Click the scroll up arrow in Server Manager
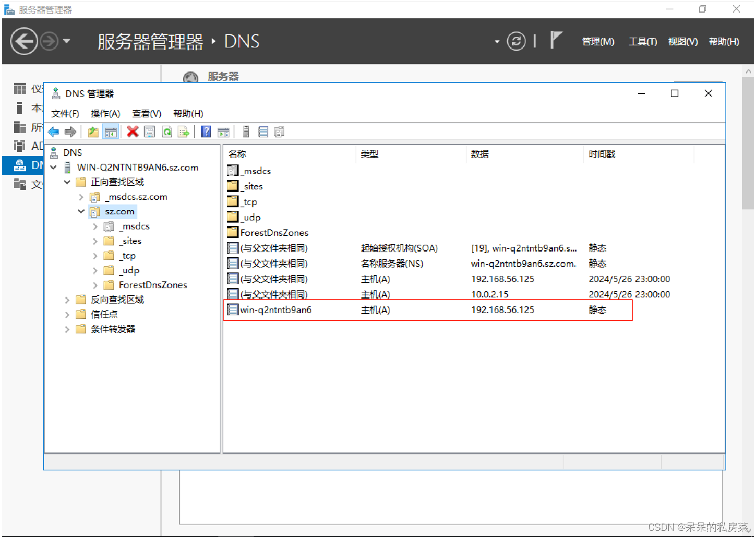756x537 pixels. (x=748, y=71)
